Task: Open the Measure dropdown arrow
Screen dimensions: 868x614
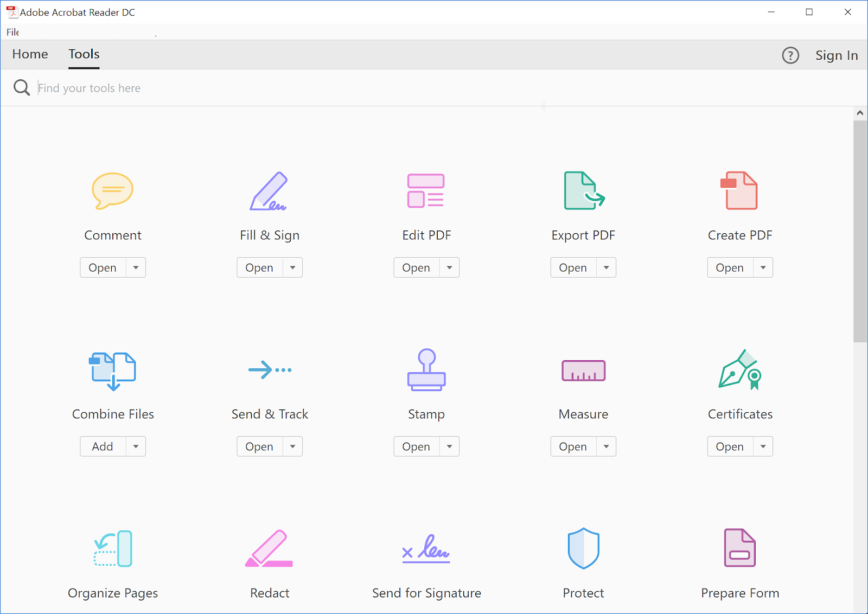Action: (x=607, y=446)
